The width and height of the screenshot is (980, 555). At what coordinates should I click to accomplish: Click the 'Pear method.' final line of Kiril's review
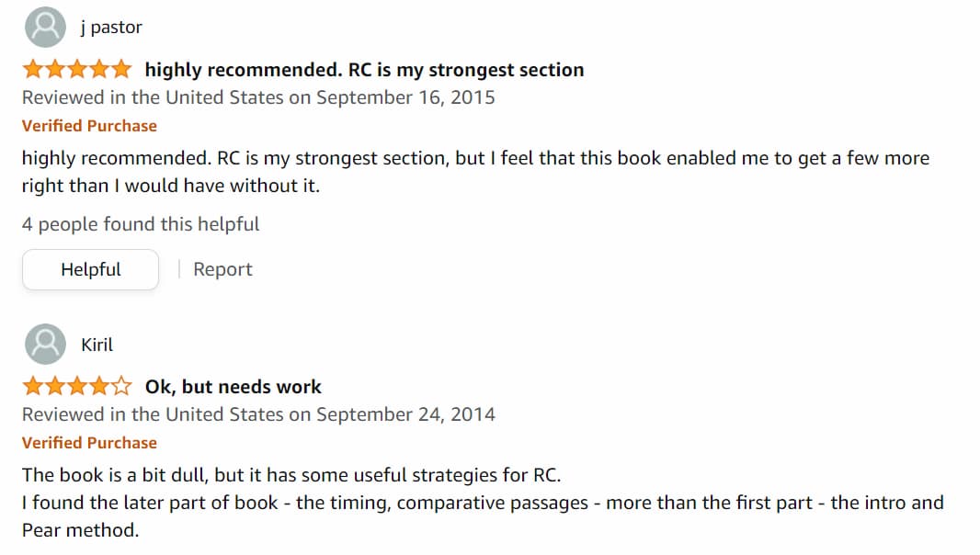pos(81,530)
